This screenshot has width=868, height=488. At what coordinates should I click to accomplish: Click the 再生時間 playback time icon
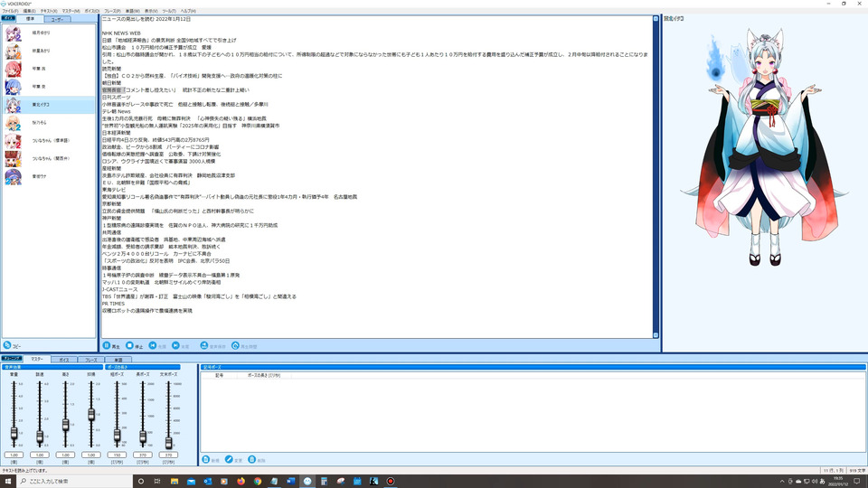(x=235, y=346)
